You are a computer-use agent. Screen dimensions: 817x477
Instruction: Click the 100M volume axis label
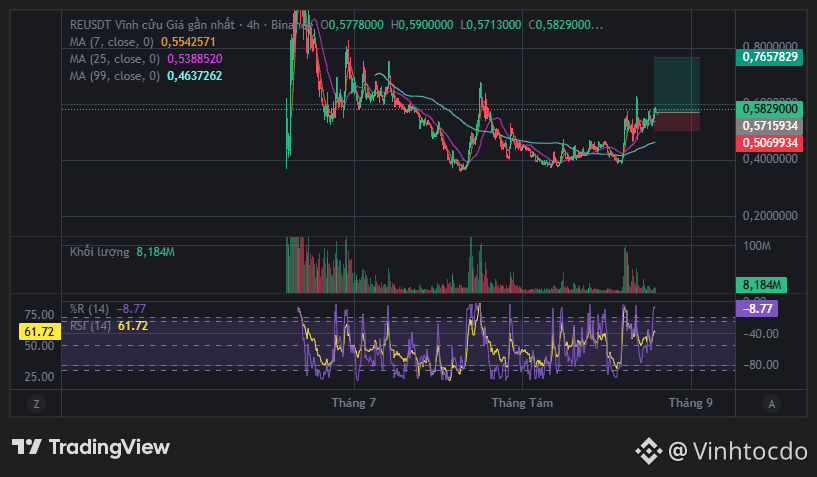coord(757,246)
